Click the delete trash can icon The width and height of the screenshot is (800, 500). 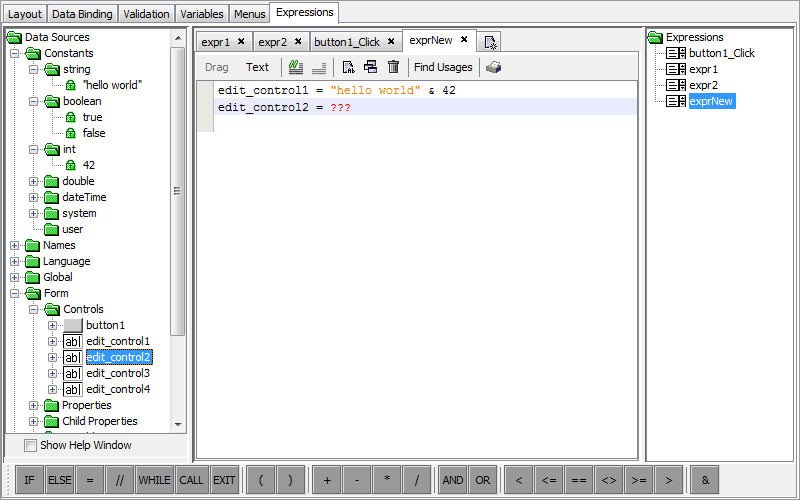[393, 67]
